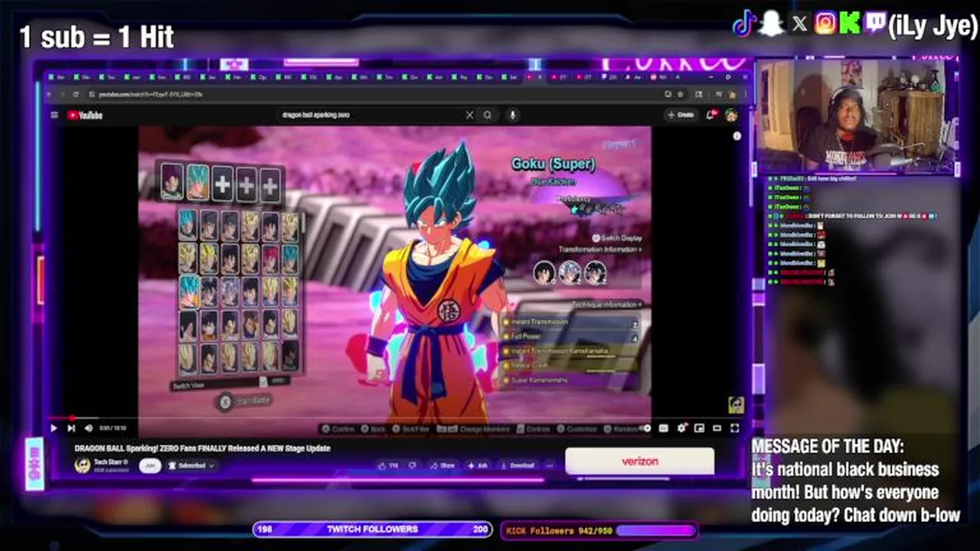Click the Create button on YouTube
Screen dimensions: 980x551
coord(681,115)
